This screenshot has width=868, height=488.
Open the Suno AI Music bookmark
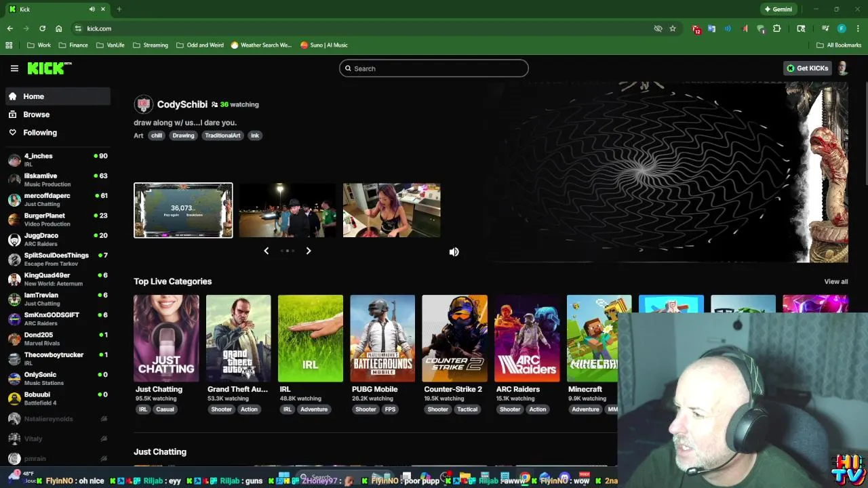click(323, 45)
